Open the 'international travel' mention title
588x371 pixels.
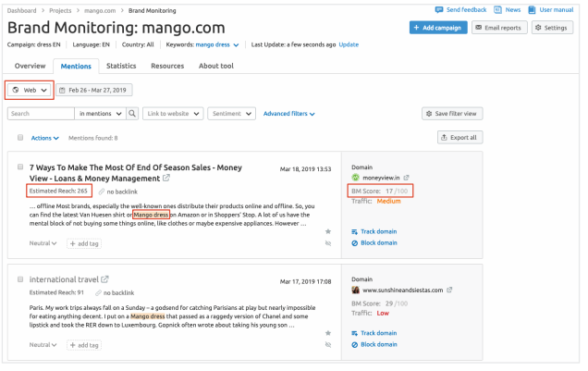[x=64, y=279]
